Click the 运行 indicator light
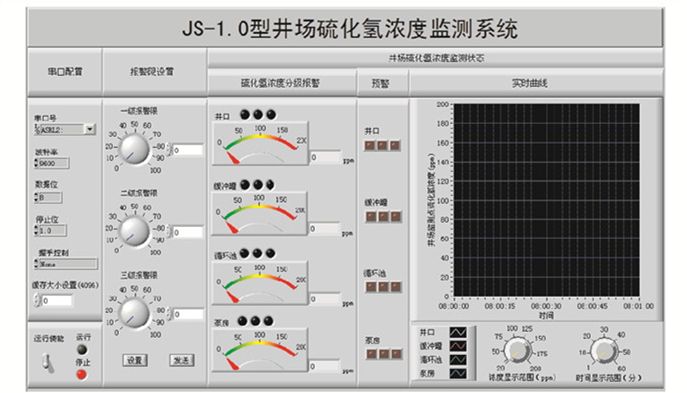 pos(81,349)
